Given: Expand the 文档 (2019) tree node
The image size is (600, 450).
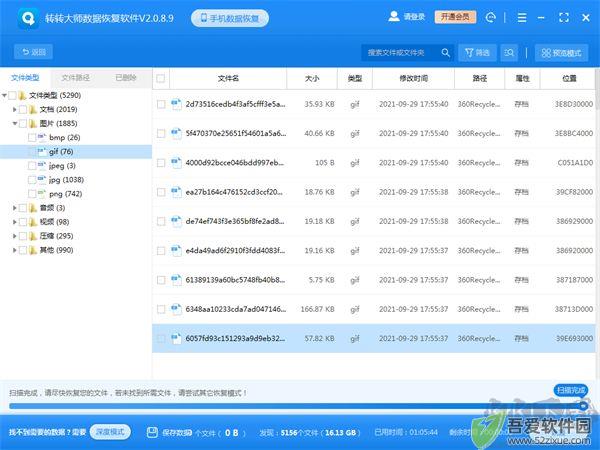Looking at the screenshot, I should tap(15, 109).
